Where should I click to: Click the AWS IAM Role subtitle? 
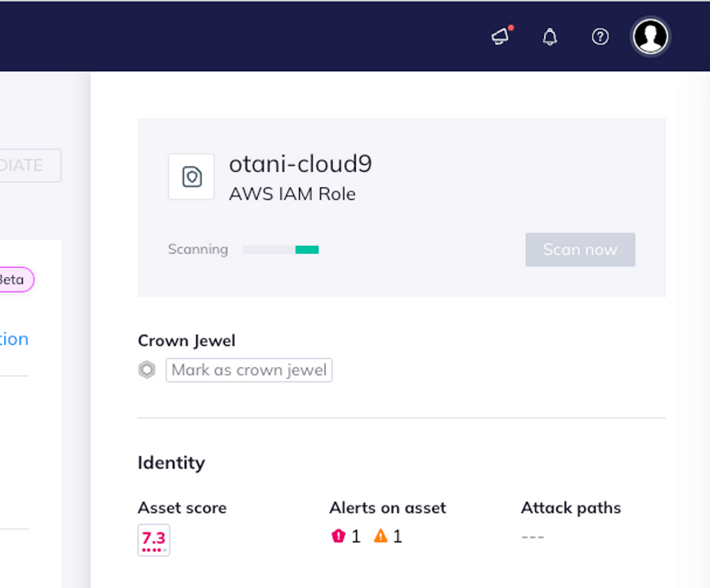coord(292,194)
